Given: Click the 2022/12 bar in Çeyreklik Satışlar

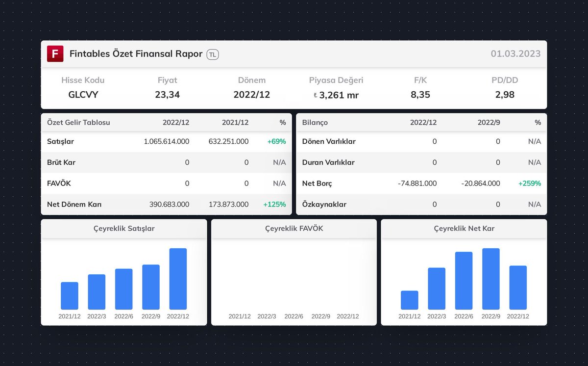Looking at the screenshot, I should click(x=178, y=279).
